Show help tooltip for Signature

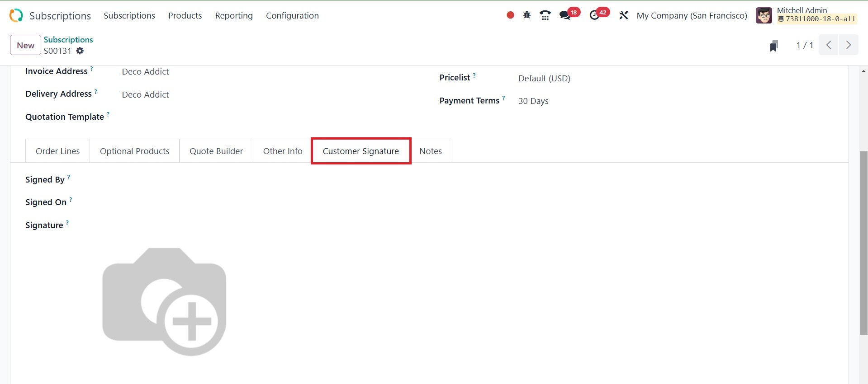67,223
